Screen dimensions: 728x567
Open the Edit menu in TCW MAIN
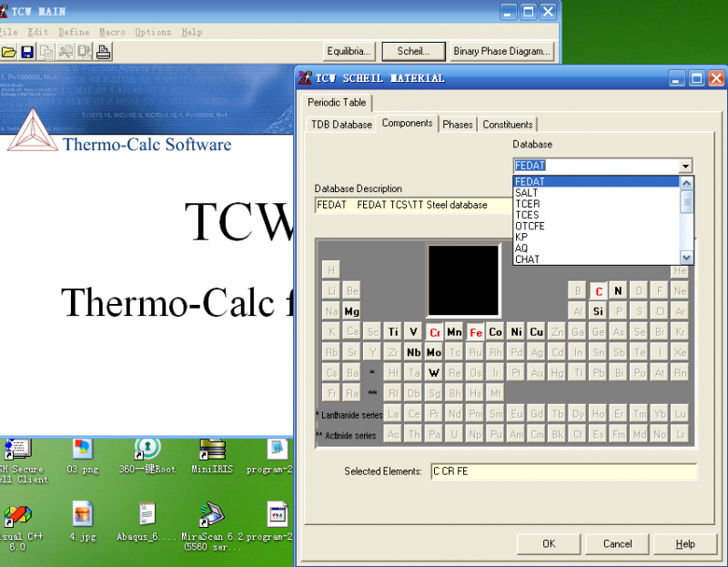tap(37, 32)
